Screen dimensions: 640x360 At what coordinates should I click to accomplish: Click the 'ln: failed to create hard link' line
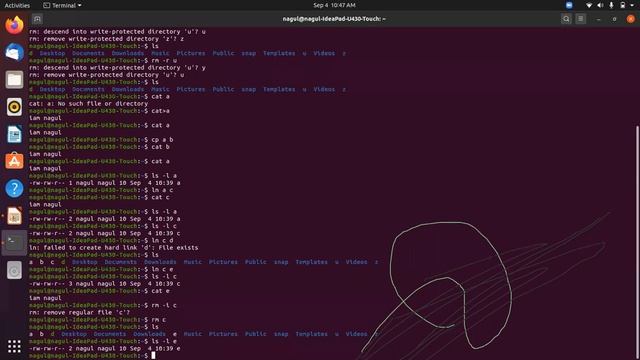click(113, 248)
